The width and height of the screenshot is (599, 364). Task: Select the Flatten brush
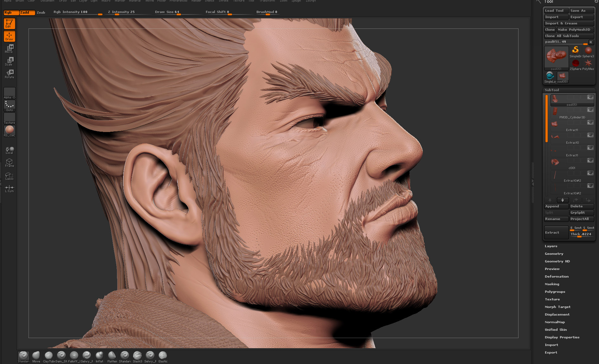[112, 357]
